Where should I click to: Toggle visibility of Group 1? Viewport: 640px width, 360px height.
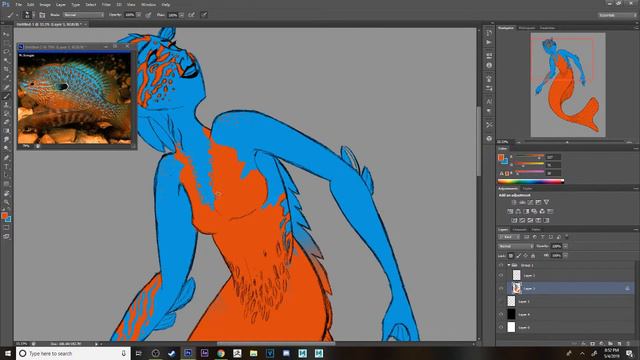coord(501,265)
